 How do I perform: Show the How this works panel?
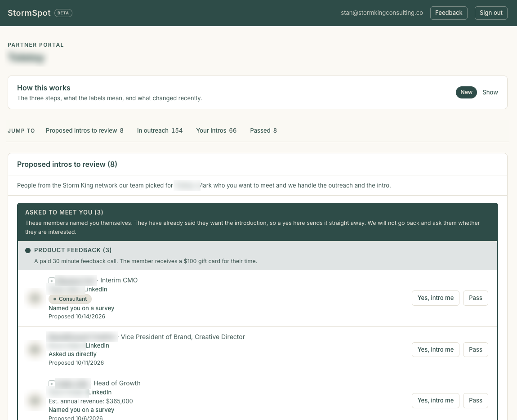490,92
